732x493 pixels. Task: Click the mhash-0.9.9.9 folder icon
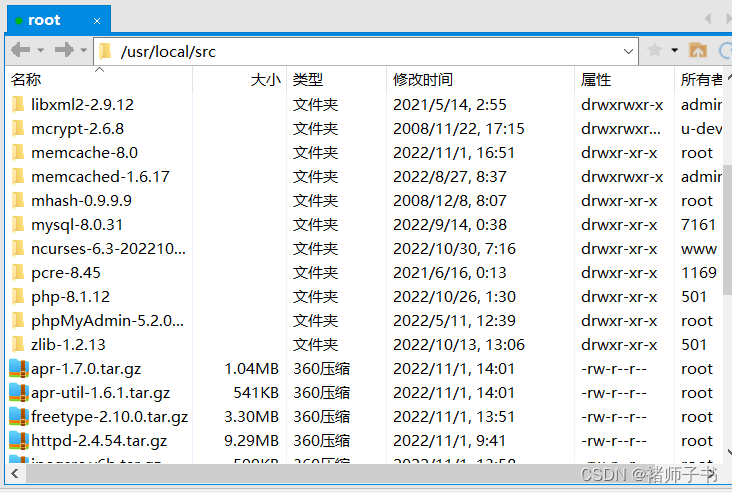click(x=18, y=200)
